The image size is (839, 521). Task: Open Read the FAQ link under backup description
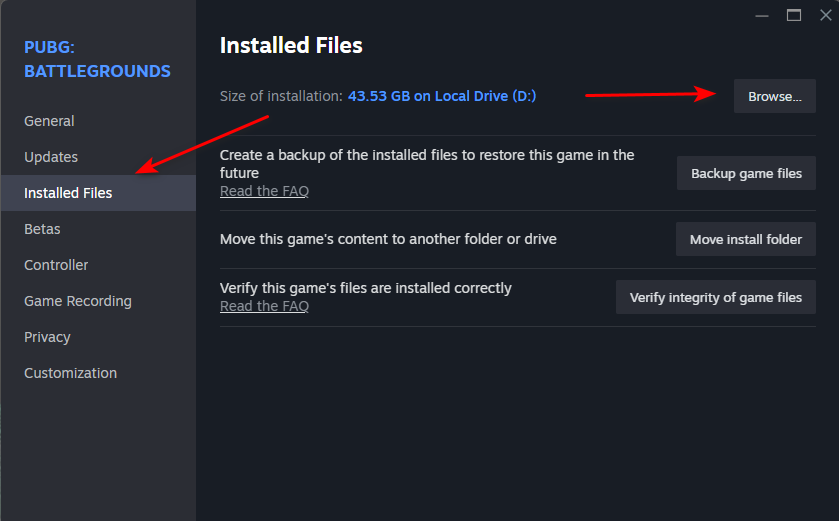264,191
